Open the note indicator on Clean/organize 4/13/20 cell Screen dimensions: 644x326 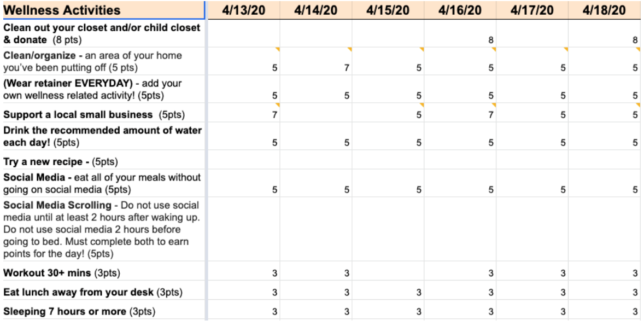[x=278, y=49]
